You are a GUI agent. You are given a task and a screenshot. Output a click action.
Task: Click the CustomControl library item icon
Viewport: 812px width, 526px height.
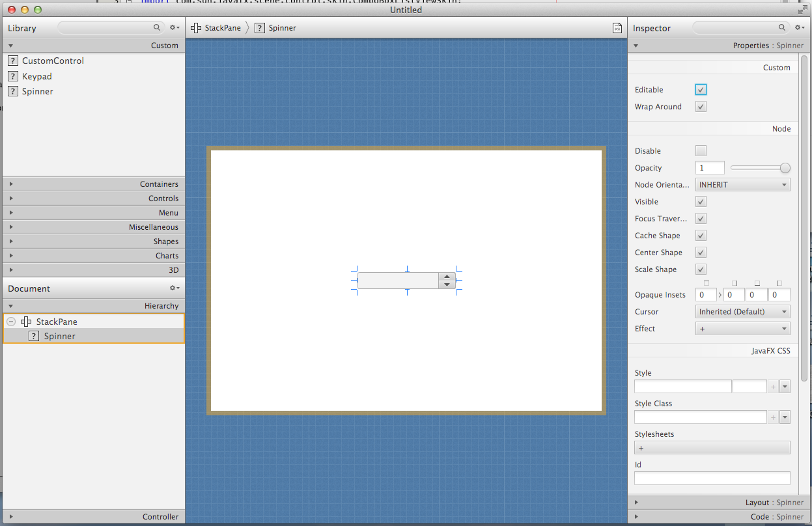(x=12, y=61)
